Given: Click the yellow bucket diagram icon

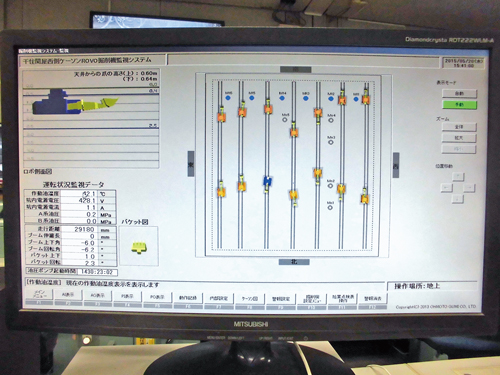Looking at the screenshot, I should [x=139, y=247].
